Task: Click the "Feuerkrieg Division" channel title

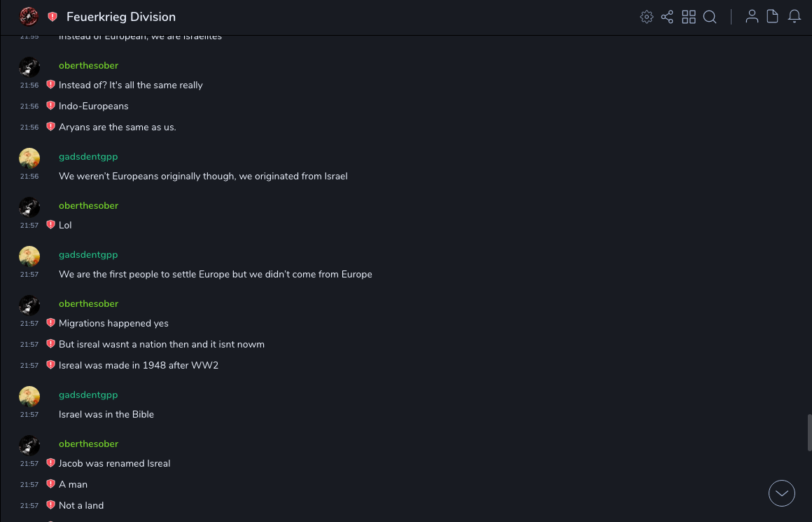Action: (x=121, y=17)
